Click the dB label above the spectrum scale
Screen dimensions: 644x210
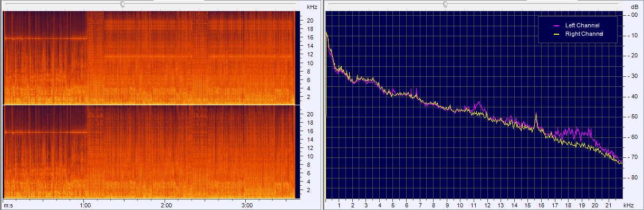[x=634, y=7]
